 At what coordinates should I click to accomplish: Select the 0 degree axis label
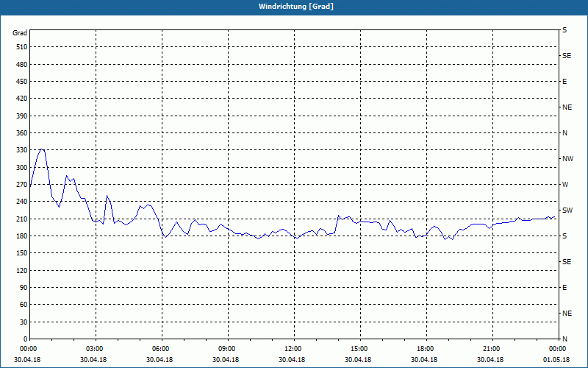tap(25, 339)
